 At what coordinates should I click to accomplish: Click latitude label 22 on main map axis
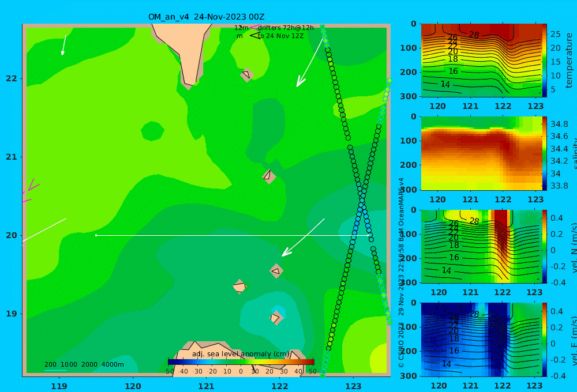[12, 78]
